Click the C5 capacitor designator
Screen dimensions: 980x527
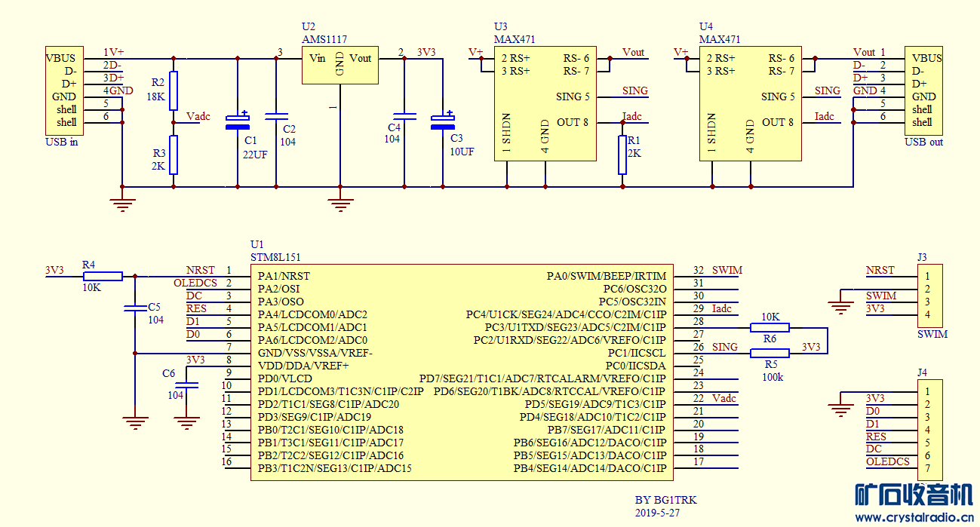(x=154, y=307)
